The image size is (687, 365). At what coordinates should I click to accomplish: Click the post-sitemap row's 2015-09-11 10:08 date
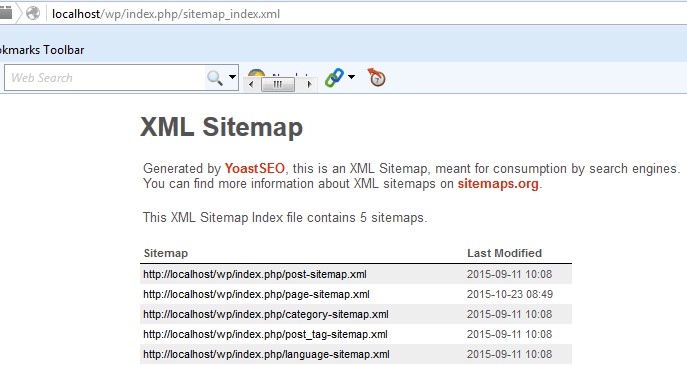[x=509, y=274]
